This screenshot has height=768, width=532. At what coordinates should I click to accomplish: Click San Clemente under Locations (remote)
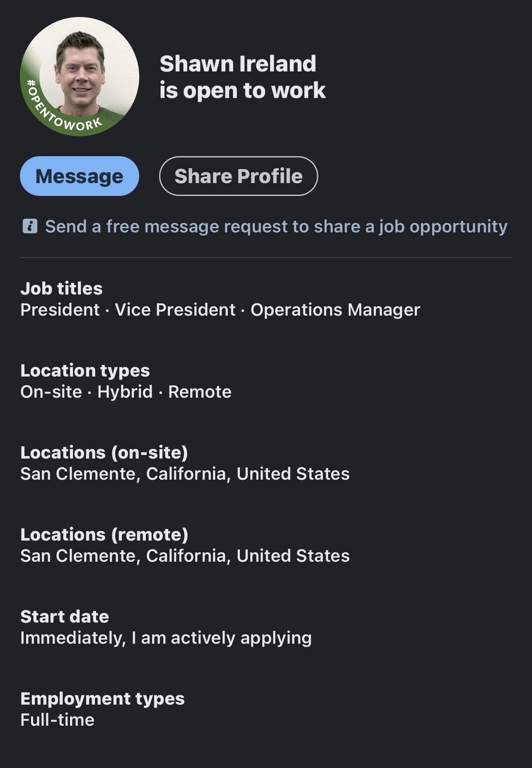pyautogui.click(x=185, y=556)
